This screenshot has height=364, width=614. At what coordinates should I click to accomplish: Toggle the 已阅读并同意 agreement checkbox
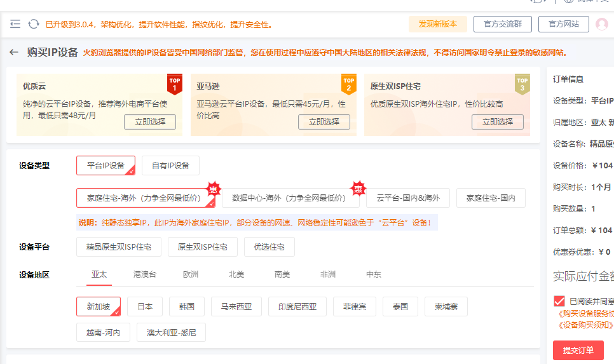tap(559, 301)
